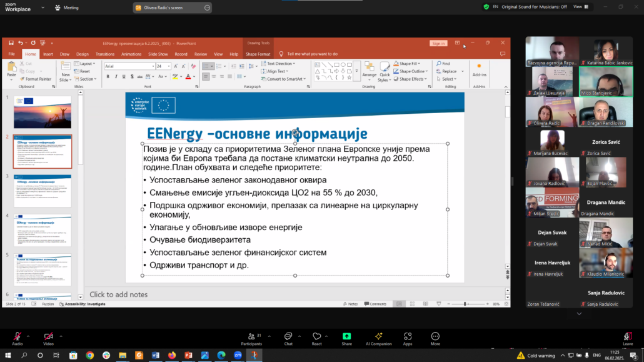
Task: Switch to the Slide Show ribbon tab
Action: pos(158,54)
